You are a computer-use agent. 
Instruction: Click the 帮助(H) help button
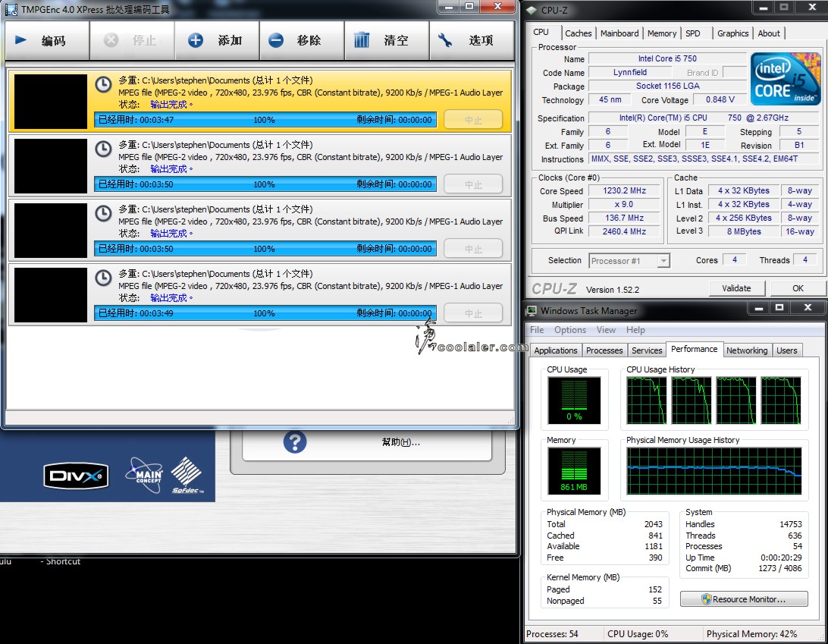point(366,442)
